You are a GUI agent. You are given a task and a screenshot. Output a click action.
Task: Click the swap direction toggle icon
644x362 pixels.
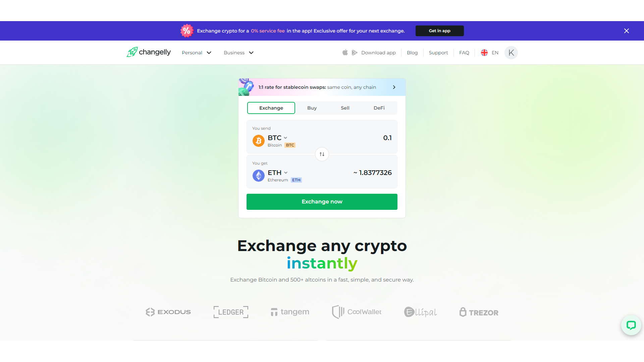pyautogui.click(x=322, y=154)
